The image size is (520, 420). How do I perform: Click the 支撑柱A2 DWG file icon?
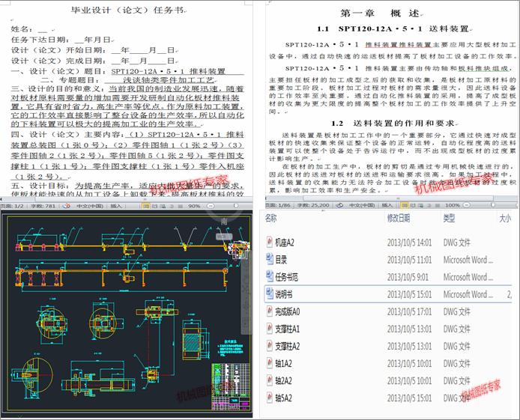pyautogui.click(x=269, y=346)
